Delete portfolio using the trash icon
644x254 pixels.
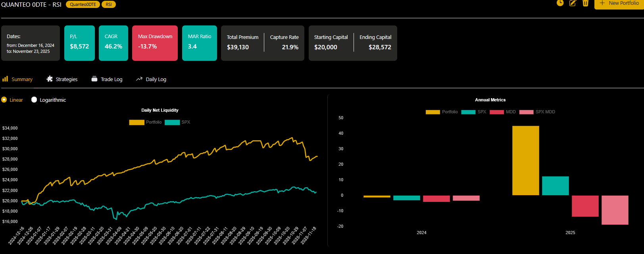(x=585, y=3)
